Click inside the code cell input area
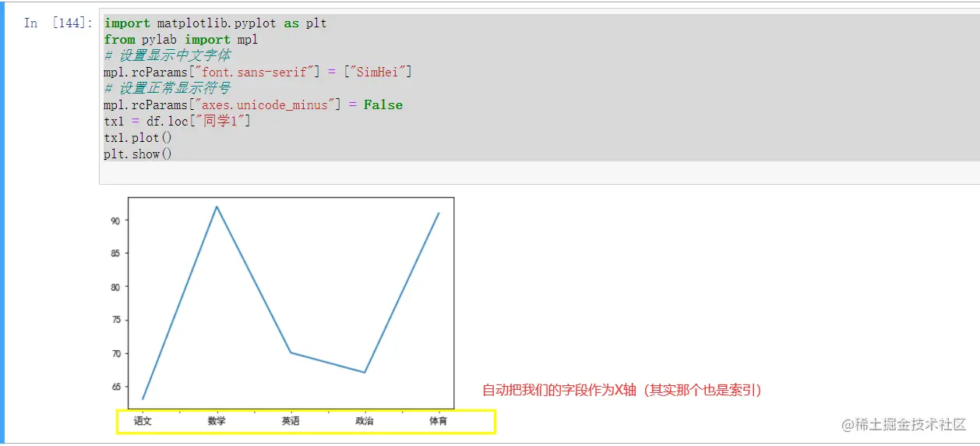 539,98
